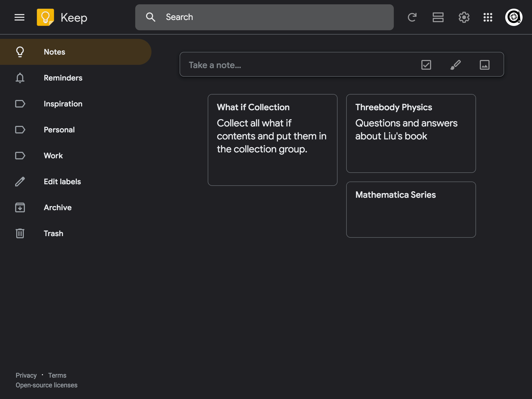The image size is (532, 399).
Task: Click the Keep lightbulb logo
Action: [x=45, y=17]
